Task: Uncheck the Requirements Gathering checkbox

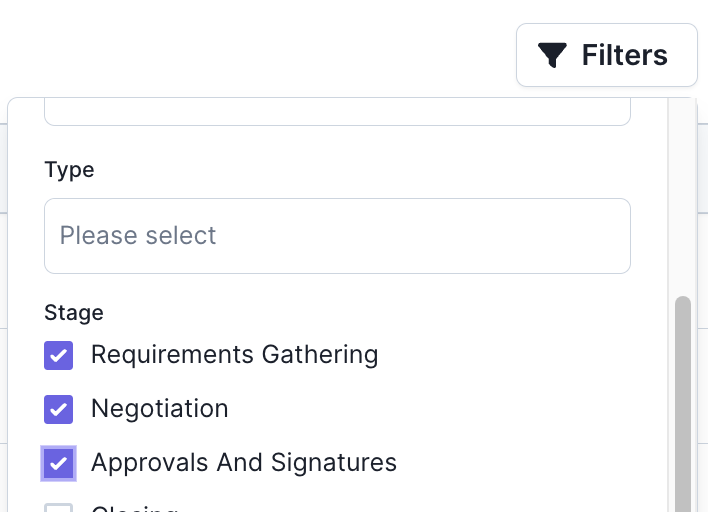Action: point(58,355)
